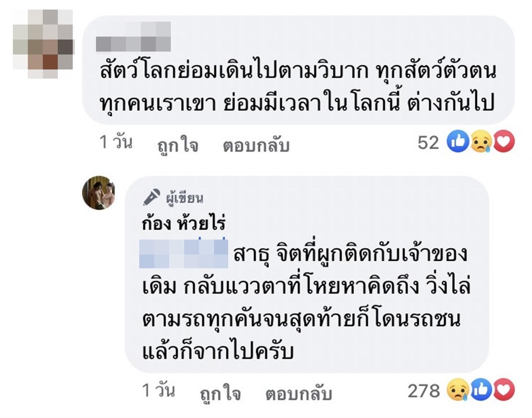The image size is (532, 418).
Task: Click the blue thumbs-up reaction beside 278
Action: (481, 390)
